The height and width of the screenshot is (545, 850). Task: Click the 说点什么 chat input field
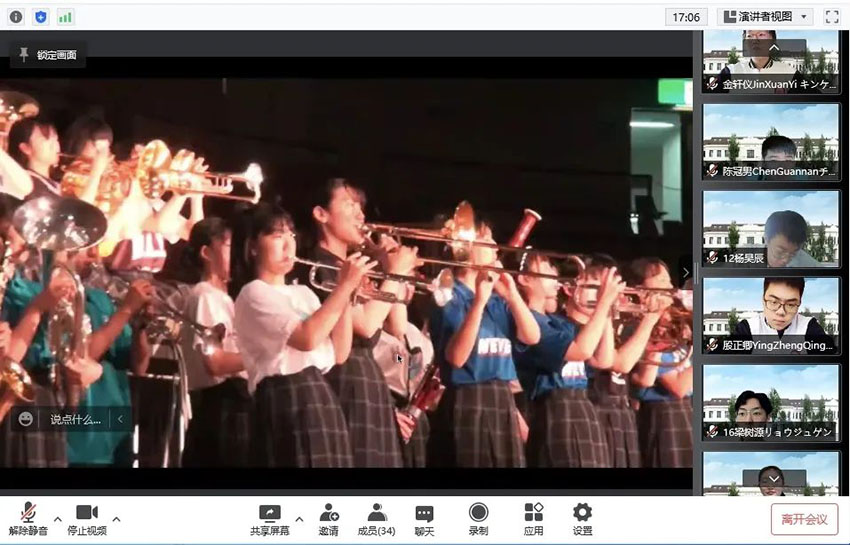pyautogui.click(x=76, y=419)
